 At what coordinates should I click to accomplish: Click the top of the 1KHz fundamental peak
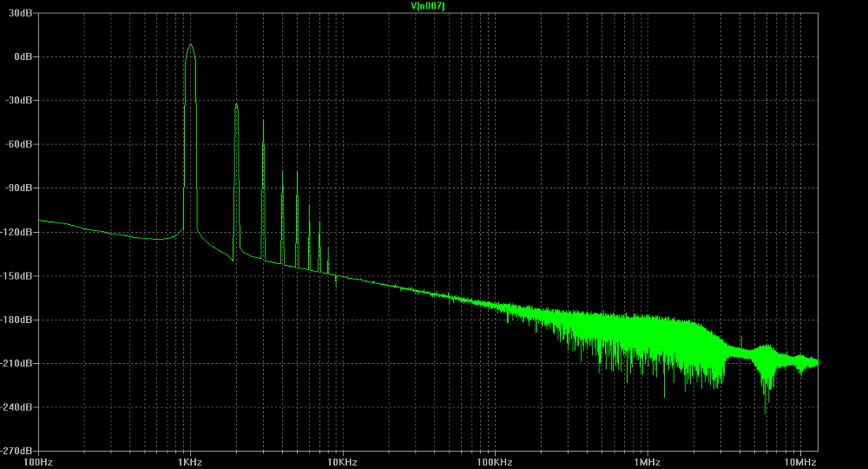tap(189, 44)
